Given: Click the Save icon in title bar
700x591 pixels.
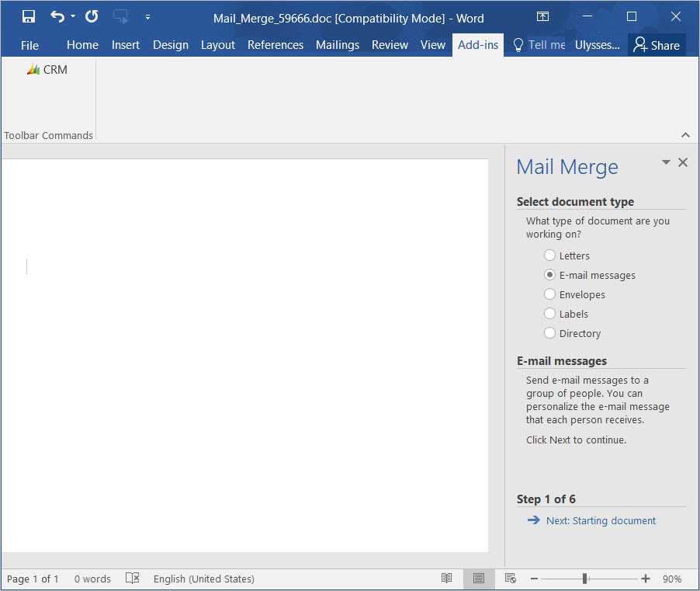Looking at the screenshot, I should pyautogui.click(x=29, y=17).
